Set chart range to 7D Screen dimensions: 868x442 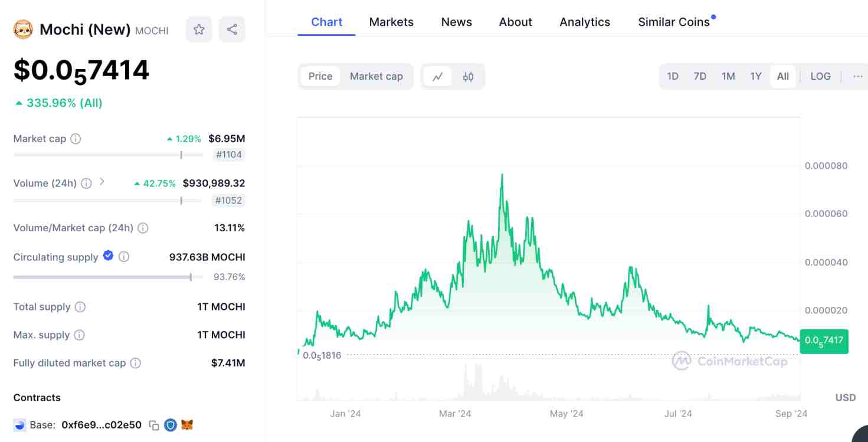pos(700,76)
